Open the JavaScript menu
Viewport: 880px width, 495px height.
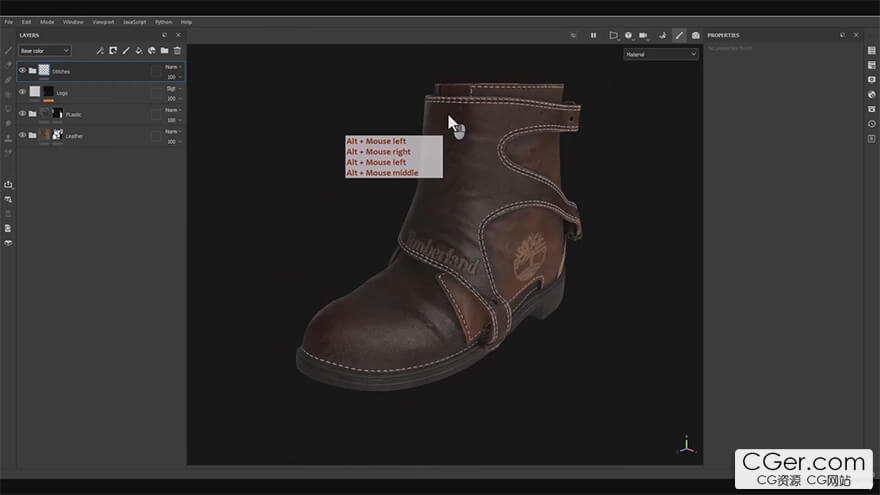click(x=135, y=22)
